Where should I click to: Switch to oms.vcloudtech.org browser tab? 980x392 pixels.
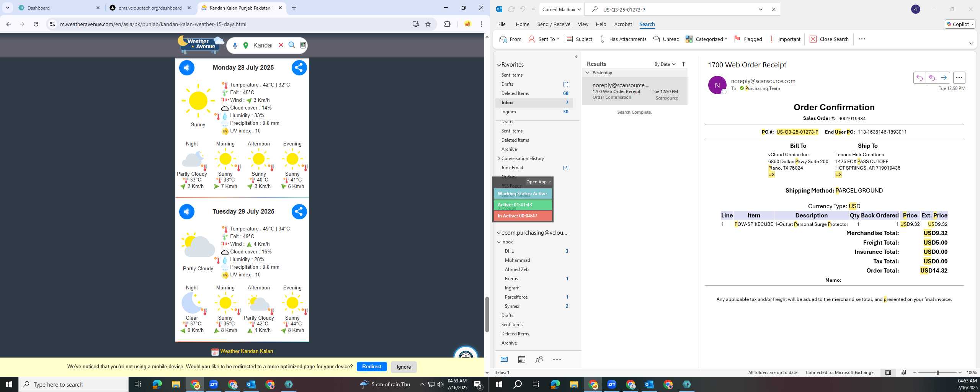click(x=150, y=8)
